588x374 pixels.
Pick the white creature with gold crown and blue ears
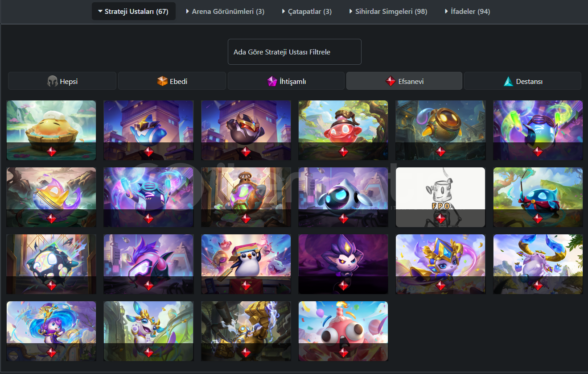click(x=148, y=331)
